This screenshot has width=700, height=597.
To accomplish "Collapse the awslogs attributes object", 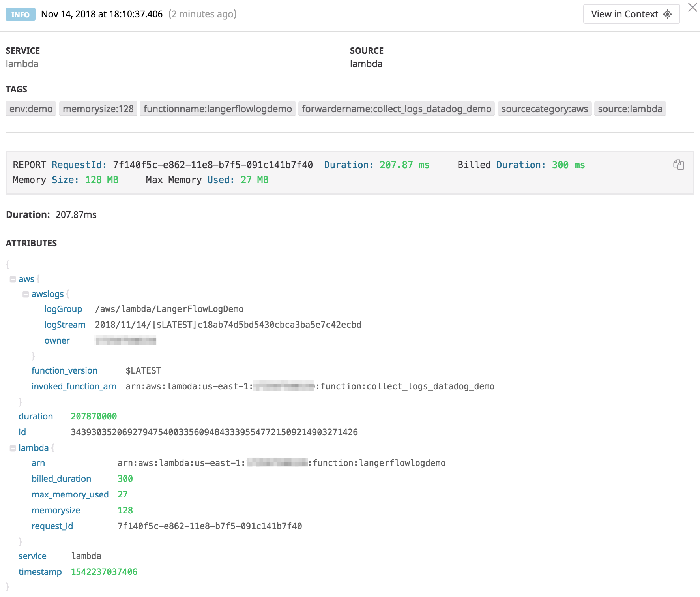I will click(x=26, y=293).
